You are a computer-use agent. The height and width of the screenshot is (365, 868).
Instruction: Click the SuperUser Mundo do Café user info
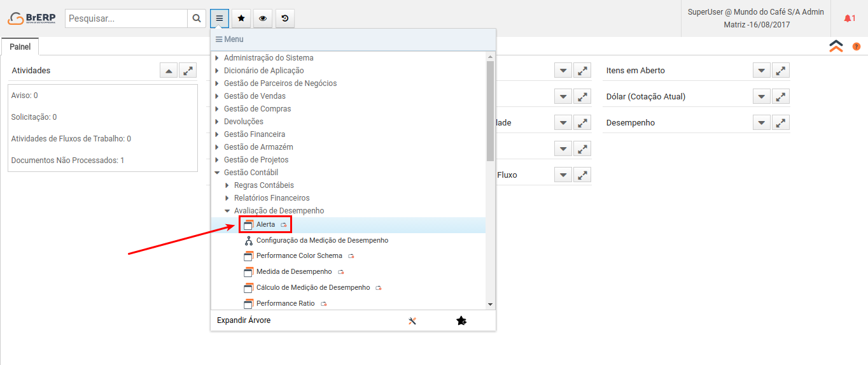[756, 18]
